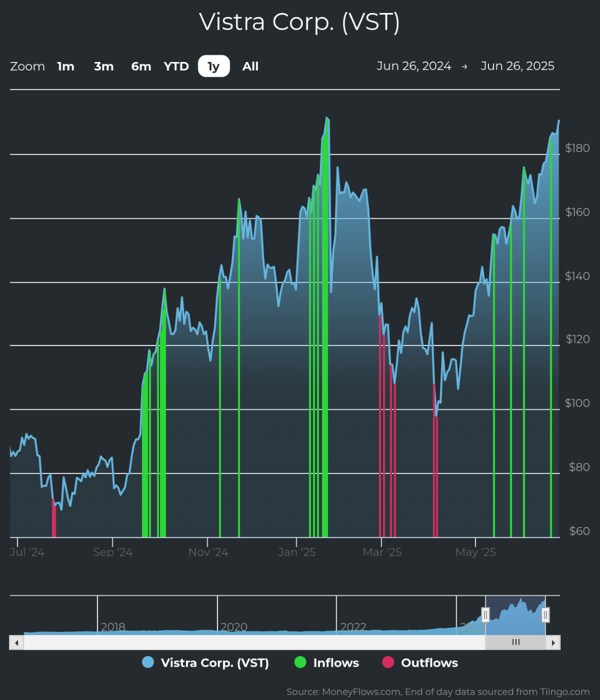Toggle Inflows legend series
This screenshot has width=600, height=700.
click(x=327, y=663)
